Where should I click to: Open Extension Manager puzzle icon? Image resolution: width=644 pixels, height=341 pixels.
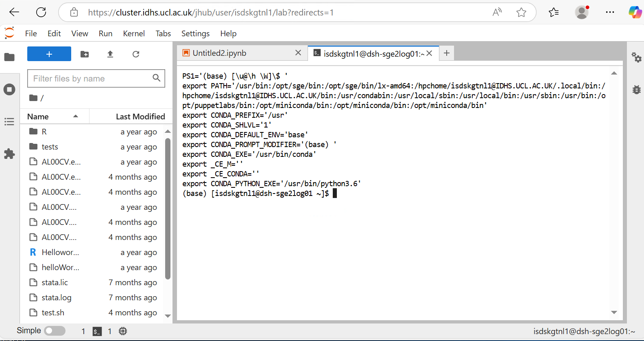click(9, 154)
